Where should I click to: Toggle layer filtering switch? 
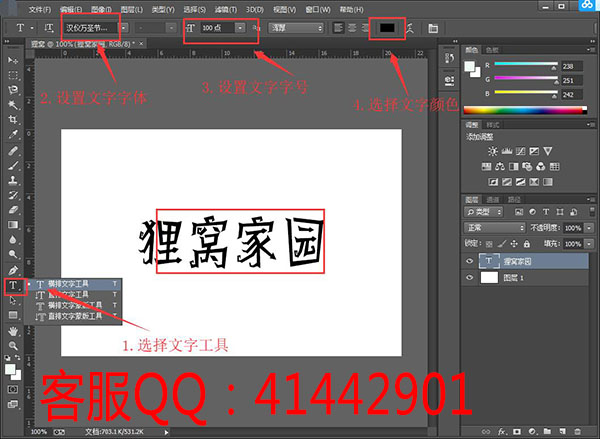point(592,212)
